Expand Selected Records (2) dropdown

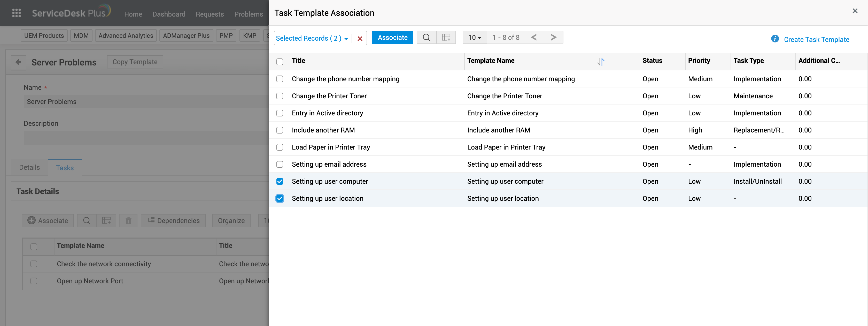(x=312, y=39)
